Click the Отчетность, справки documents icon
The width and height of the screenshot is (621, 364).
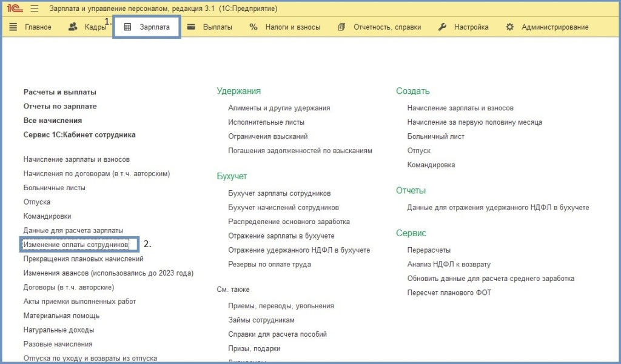point(341,27)
